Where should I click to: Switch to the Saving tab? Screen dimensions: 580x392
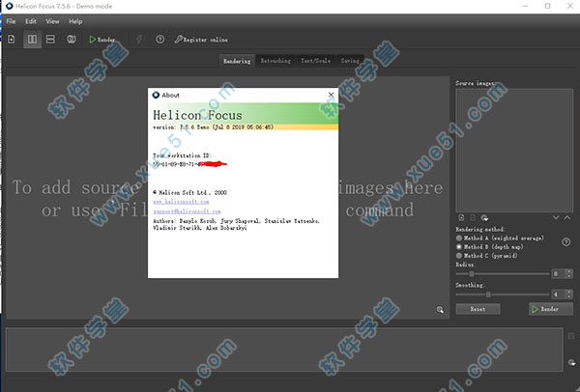coord(350,61)
